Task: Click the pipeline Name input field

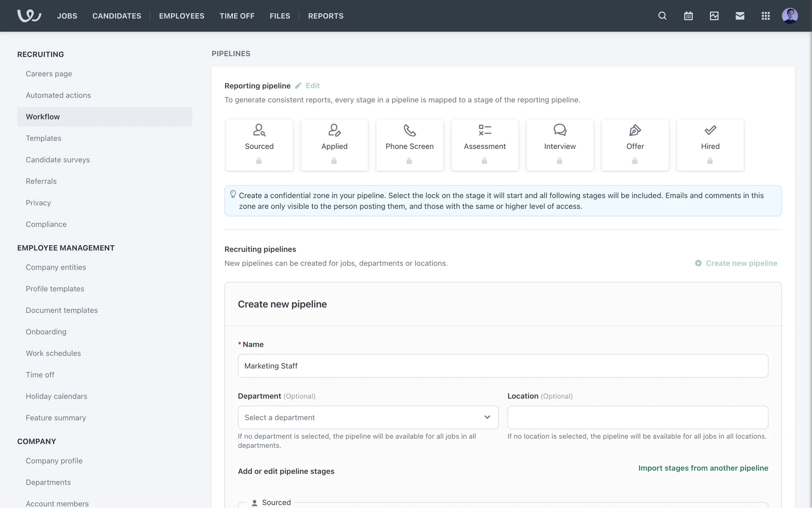Action: (502, 366)
